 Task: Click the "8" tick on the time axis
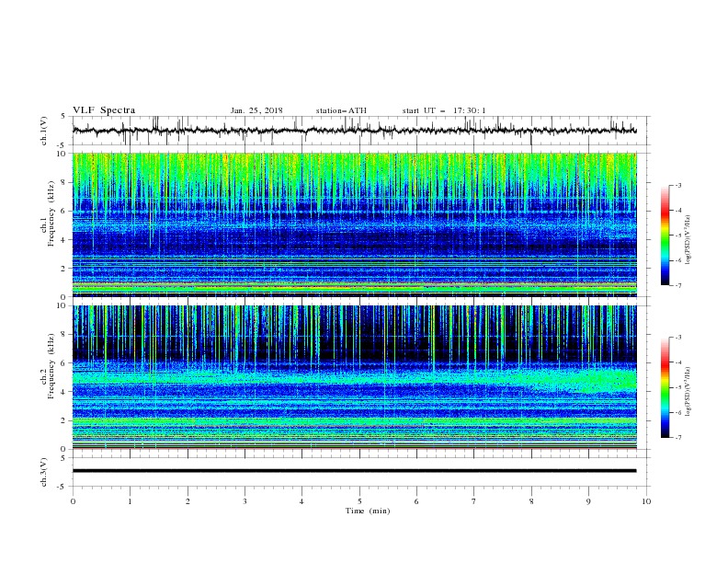click(x=531, y=501)
